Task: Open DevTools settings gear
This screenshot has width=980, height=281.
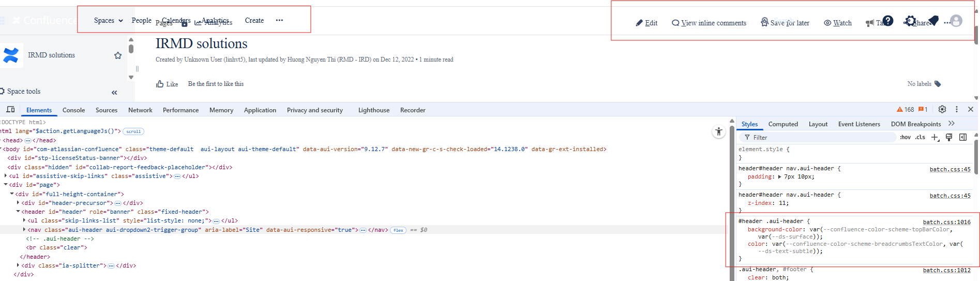Action: point(942,109)
